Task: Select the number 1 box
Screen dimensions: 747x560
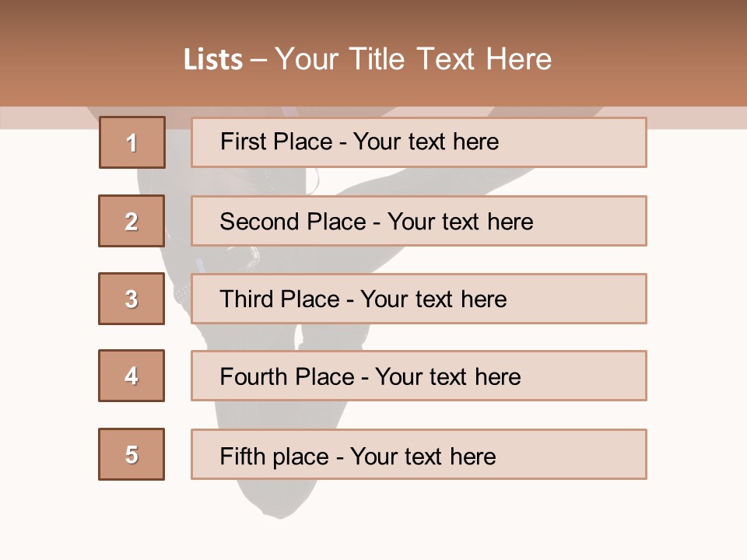Action: (x=132, y=142)
